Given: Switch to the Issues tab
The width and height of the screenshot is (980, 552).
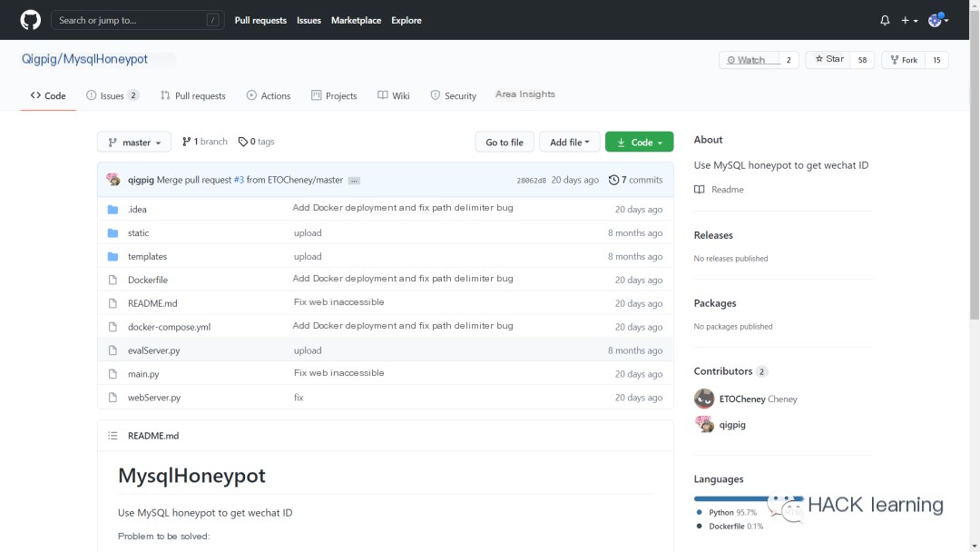Looking at the screenshot, I should [113, 95].
